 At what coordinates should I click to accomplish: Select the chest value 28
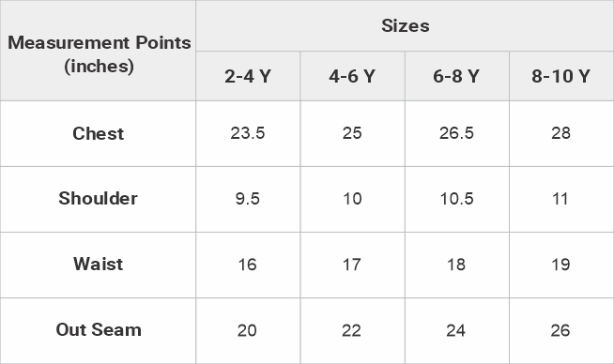pos(561,133)
